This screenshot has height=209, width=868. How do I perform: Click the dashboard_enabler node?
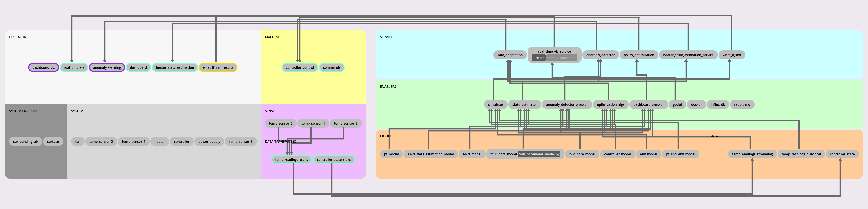coord(648,104)
